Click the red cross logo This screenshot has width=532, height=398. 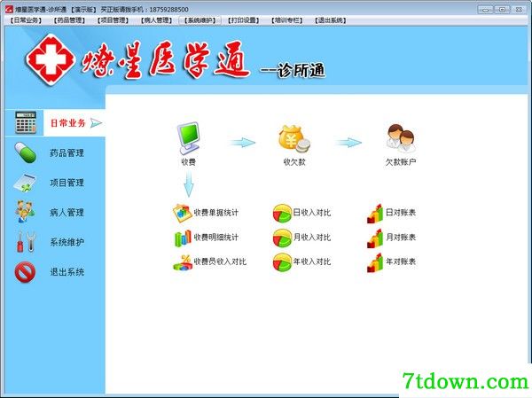click(x=51, y=59)
